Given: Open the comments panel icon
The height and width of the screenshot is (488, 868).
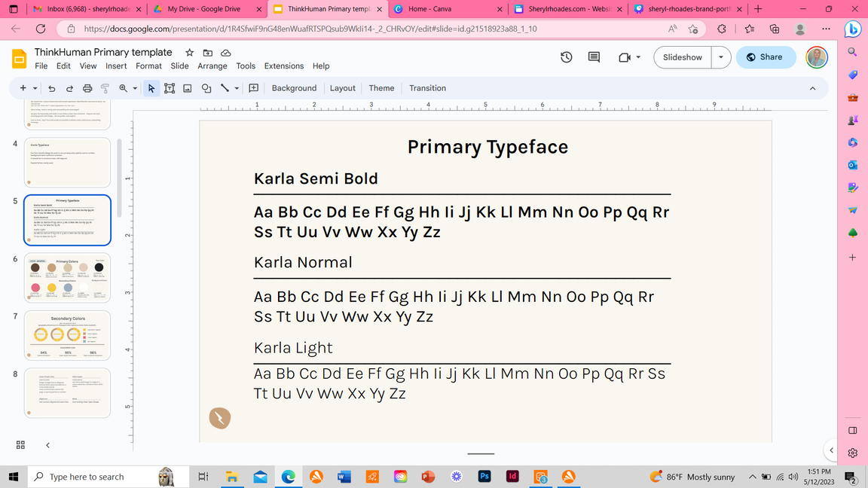Looking at the screenshot, I should pyautogui.click(x=594, y=57).
